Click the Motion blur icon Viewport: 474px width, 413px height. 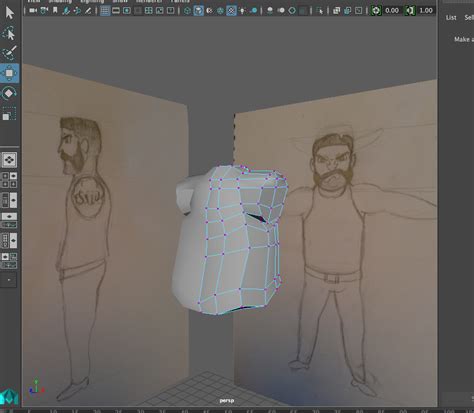pyautogui.click(x=281, y=11)
